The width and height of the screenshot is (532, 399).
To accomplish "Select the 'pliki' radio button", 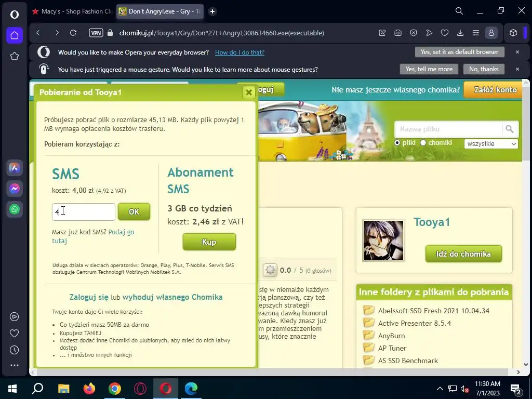I will pyautogui.click(x=397, y=143).
